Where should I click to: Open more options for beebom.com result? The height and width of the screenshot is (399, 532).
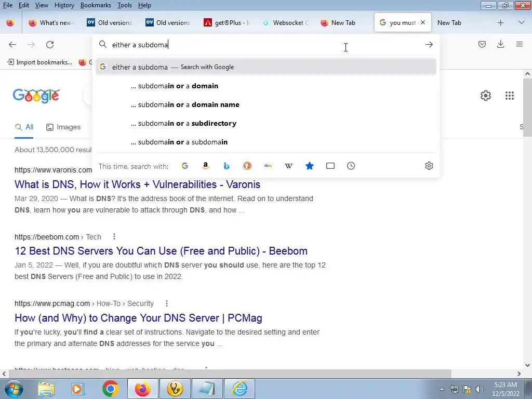point(114,236)
